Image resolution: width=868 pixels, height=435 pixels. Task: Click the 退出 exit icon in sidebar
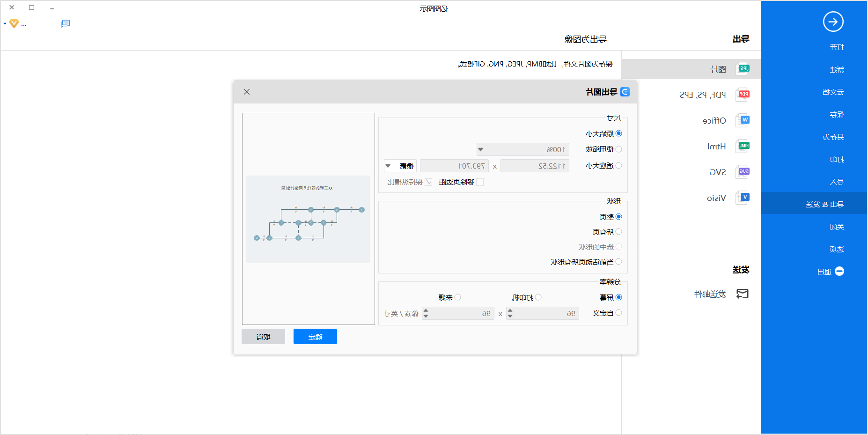point(839,272)
